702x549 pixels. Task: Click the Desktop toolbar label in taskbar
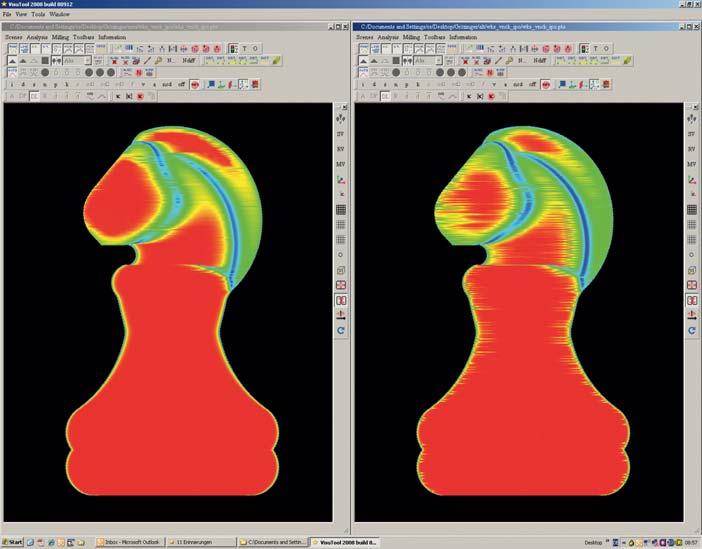point(593,543)
